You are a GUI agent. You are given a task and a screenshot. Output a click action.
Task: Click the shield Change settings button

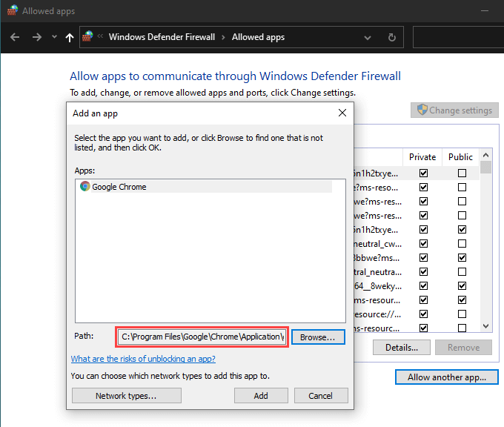click(x=454, y=110)
